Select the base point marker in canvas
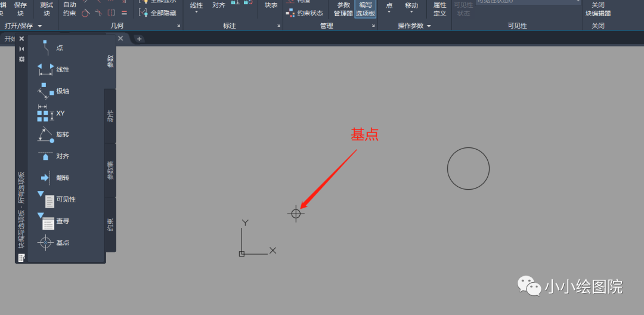Screen dimensions: 644x315 pos(296,214)
